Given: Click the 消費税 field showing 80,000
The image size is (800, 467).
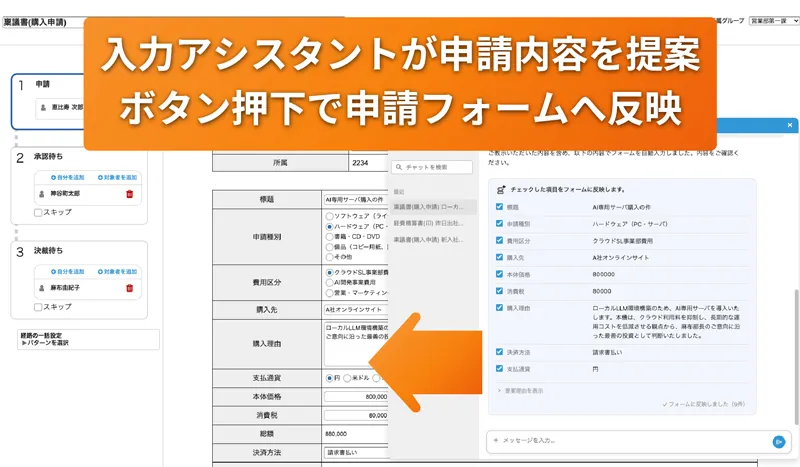Looking at the screenshot, I should click(x=356, y=415).
